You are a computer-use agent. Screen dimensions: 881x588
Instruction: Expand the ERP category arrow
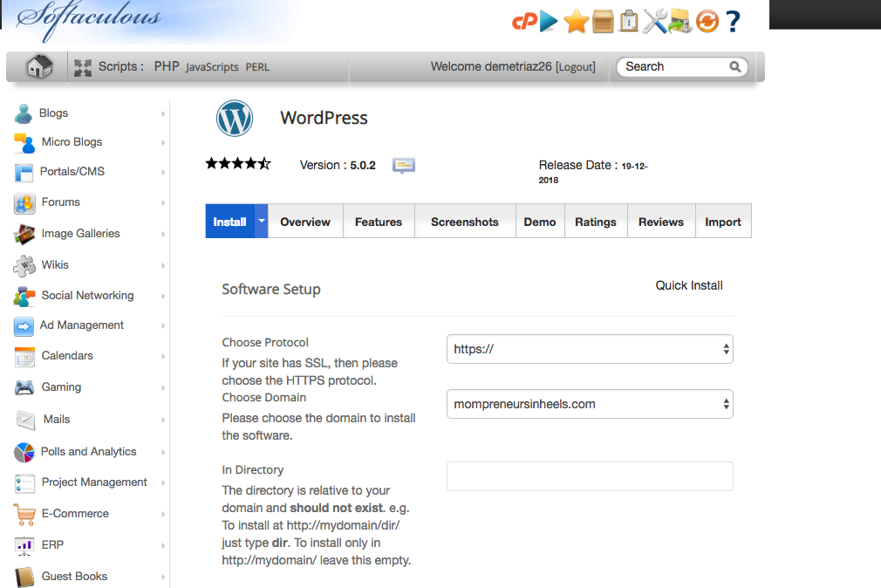point(163,545)
